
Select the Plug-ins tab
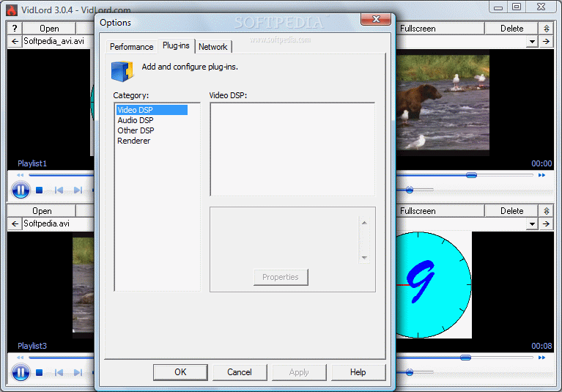tap(176, 45)
